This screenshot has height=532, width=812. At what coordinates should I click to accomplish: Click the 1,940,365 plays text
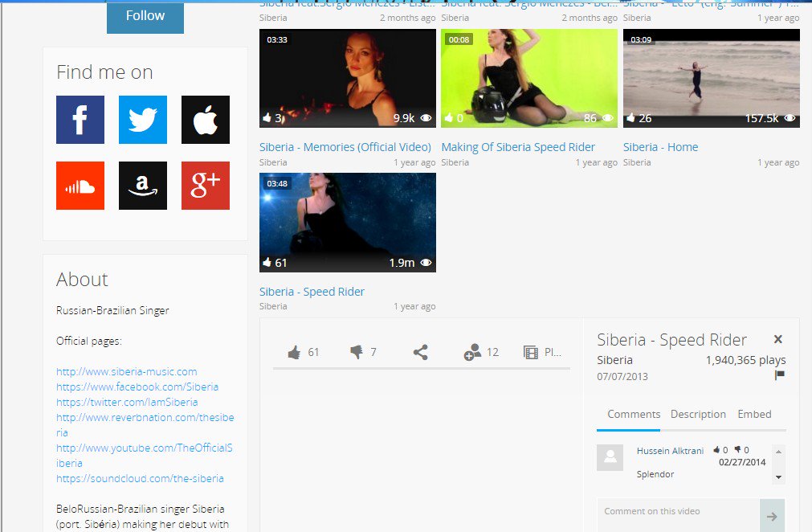click(745, 360)
